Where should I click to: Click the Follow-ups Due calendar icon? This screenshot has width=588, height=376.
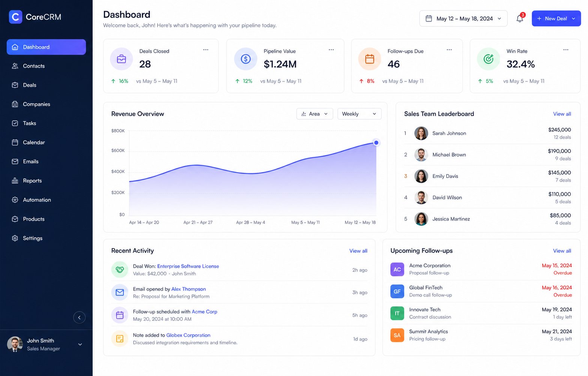coord(370,59)
